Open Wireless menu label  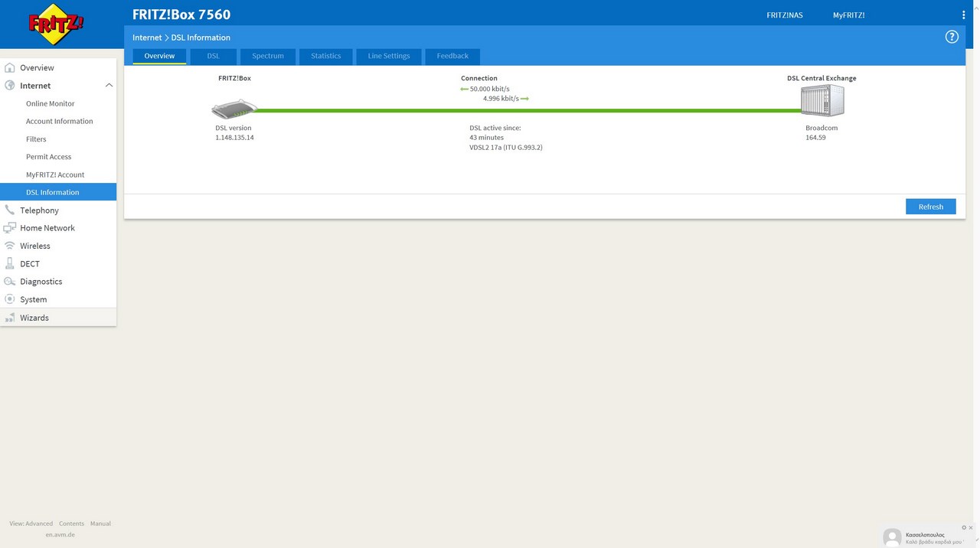point(35,246)
